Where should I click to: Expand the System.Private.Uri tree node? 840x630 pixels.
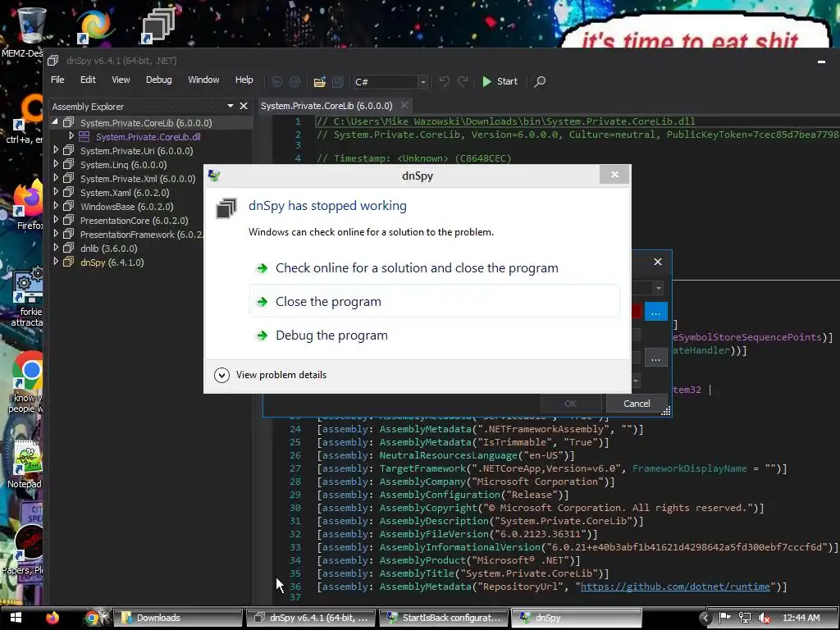(56, 150)
